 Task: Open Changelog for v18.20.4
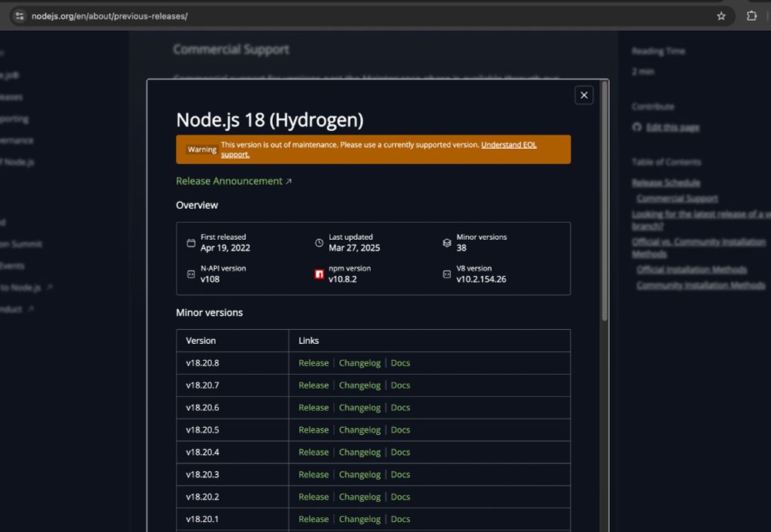(x=359, y=452)
